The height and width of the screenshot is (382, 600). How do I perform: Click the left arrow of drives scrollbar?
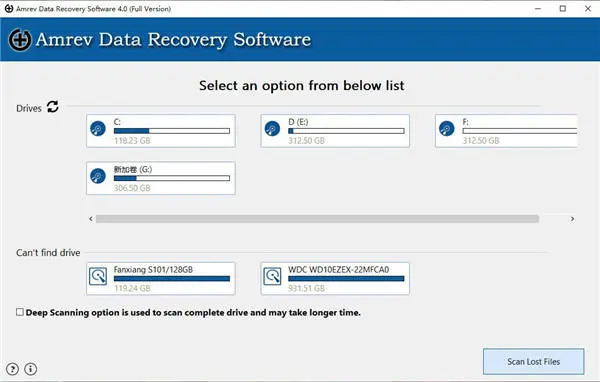tap(91, 219)
